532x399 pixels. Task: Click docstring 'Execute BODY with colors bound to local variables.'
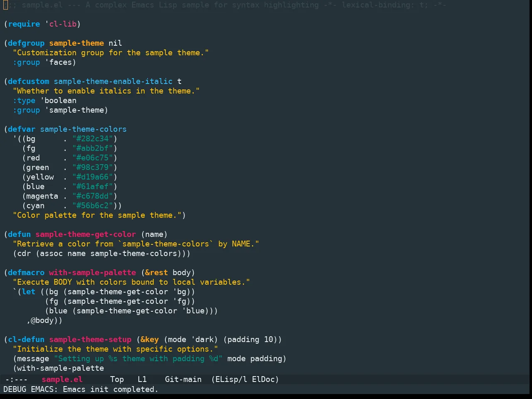[131, 282]
